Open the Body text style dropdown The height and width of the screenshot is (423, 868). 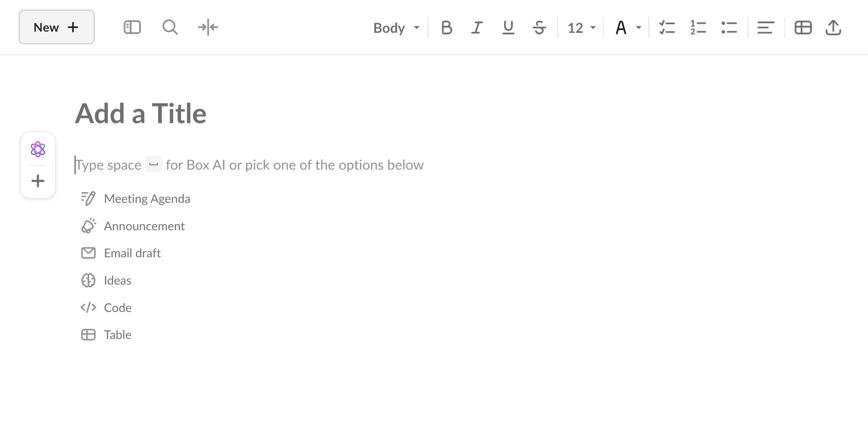[396, 28]
